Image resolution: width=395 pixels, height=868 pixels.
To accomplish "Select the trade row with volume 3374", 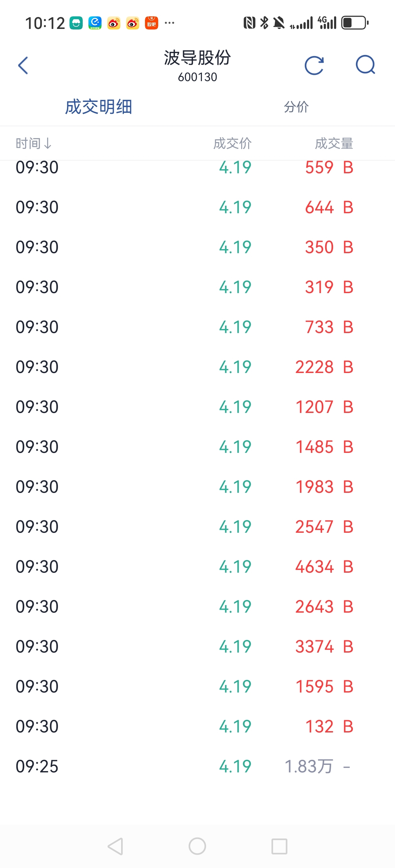I will [197, 646].
